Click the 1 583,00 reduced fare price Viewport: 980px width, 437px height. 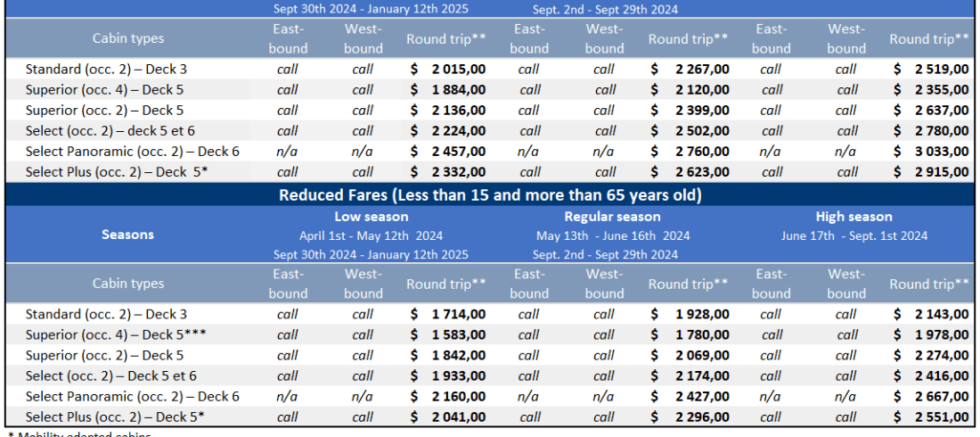[x=458, y=334]
